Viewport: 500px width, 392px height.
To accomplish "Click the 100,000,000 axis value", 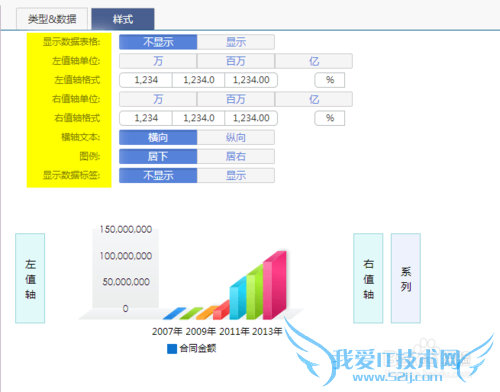I will (x=126, y=256).
